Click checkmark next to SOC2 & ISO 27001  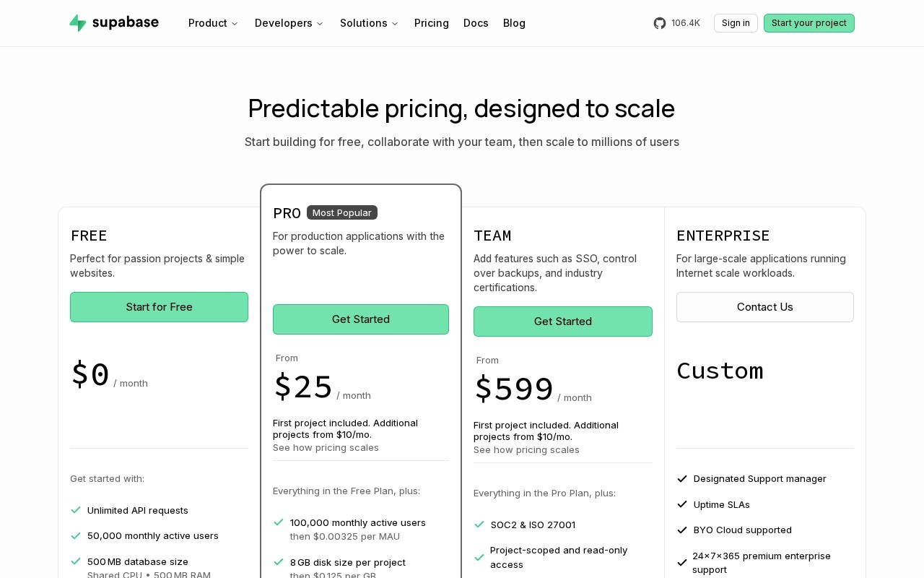pyautogui.click(x=479, y=525)
